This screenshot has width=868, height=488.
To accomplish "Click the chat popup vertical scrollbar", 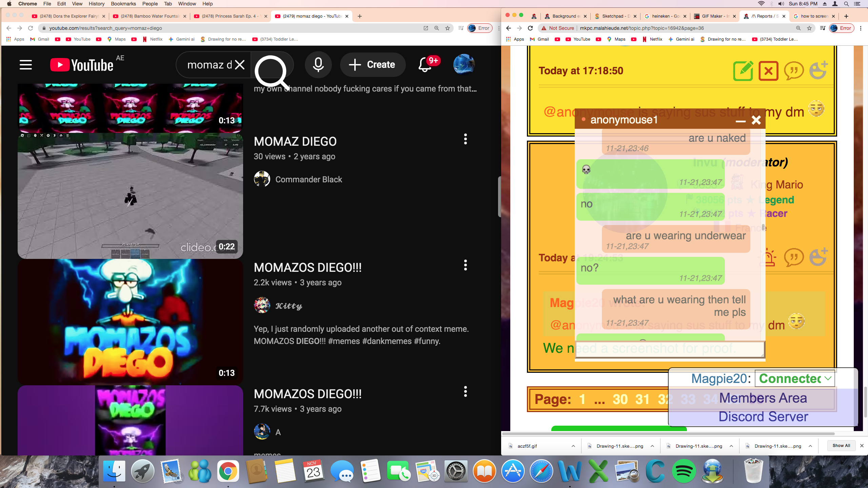I will coord(763,227).
